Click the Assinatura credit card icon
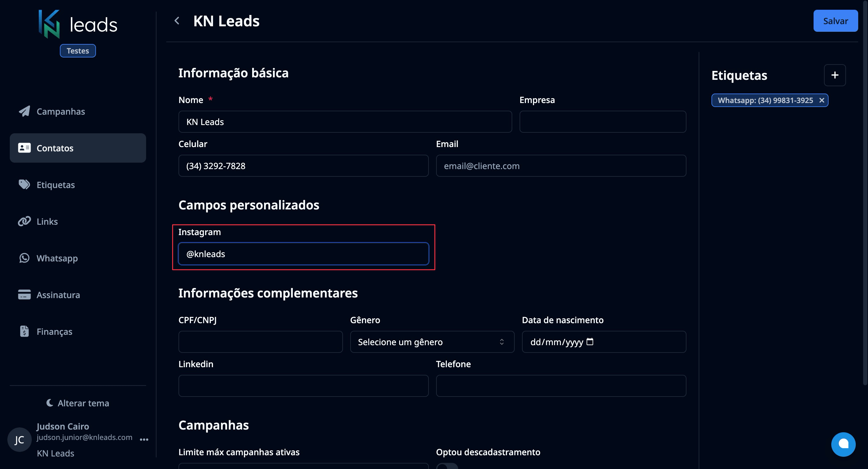This screenshot has width=868, height=469. point(24,295)
